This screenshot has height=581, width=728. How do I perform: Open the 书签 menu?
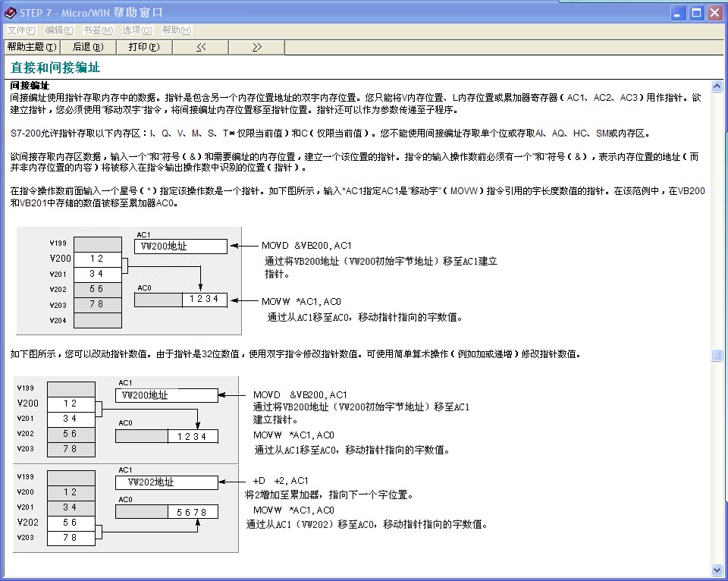pyautogui.click(x=98, y=30)
